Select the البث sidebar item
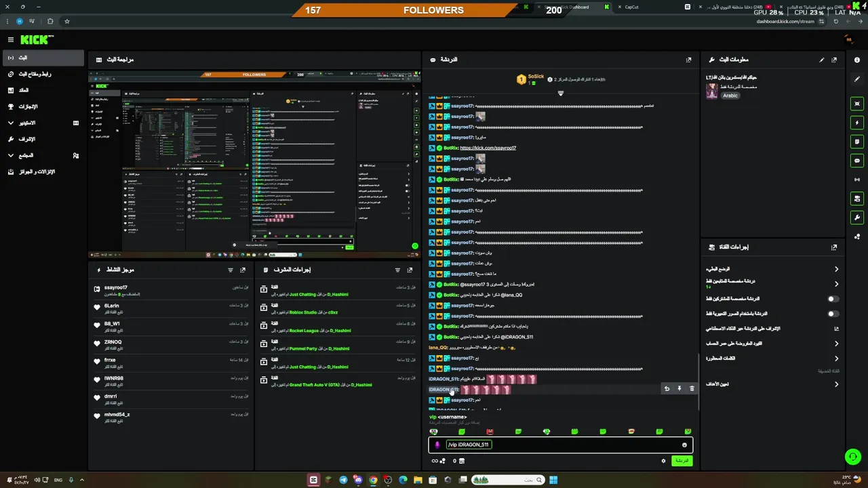This screenshot has height=488, width=868. pyautogui.click(x=43, y=58)
